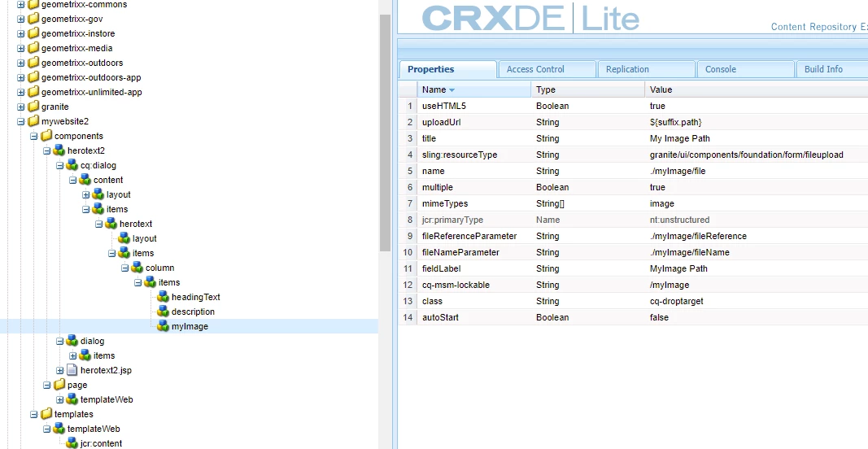868x449 pixels.
Task: Click the content node icon
Action: (85, 180)
